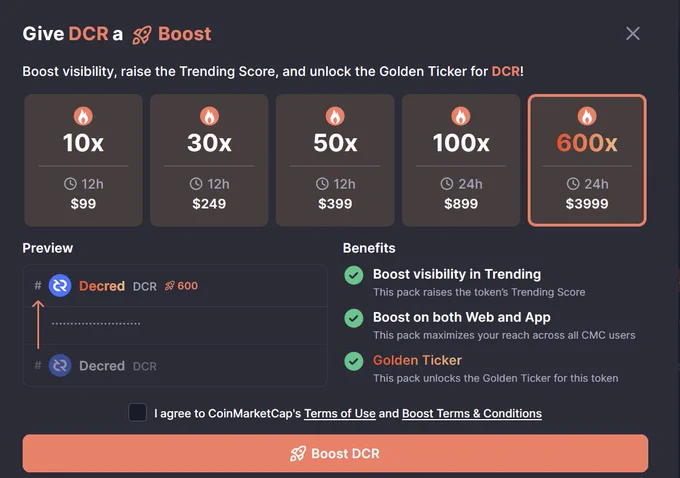This screenshot has width=680, height=478.
Task: Click the clock icon on the 10x card
Action: coord(70,184)
